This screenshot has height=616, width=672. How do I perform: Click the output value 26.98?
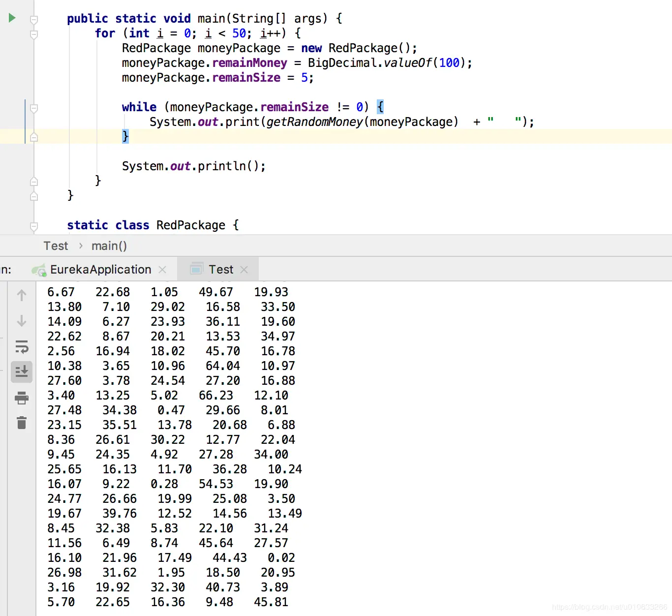[x=64, y=573]
